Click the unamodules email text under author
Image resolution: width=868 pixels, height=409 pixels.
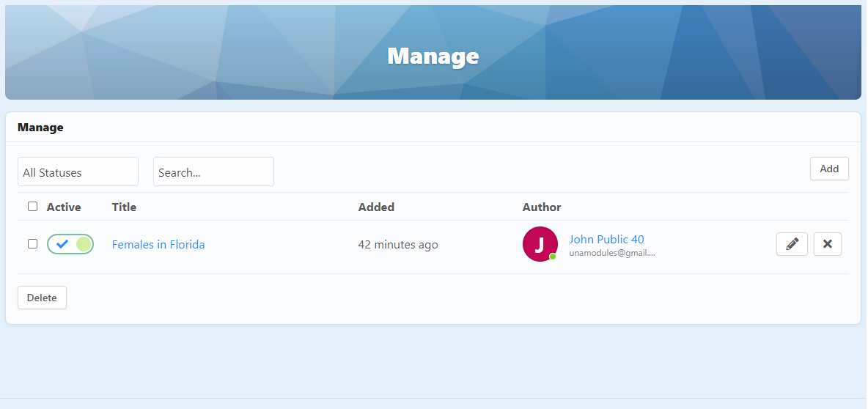(611, 253)
